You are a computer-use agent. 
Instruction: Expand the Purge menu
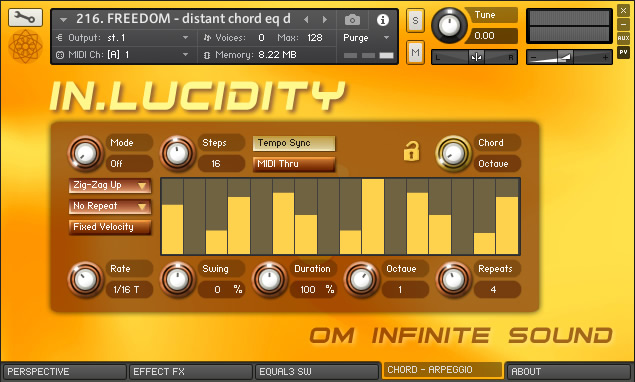pyautogui.click(x=367, y=38)
